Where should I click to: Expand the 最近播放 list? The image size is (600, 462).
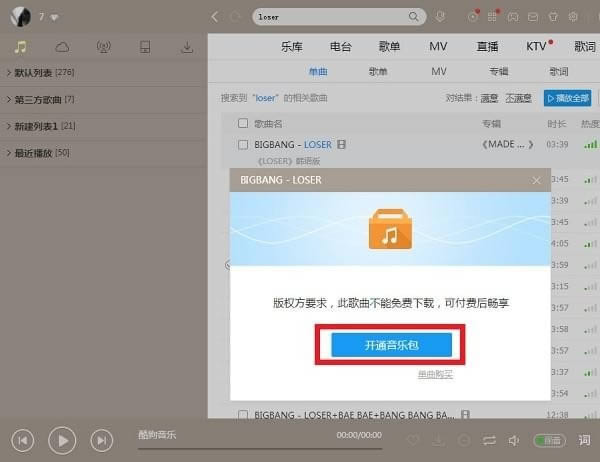[35, 152]
